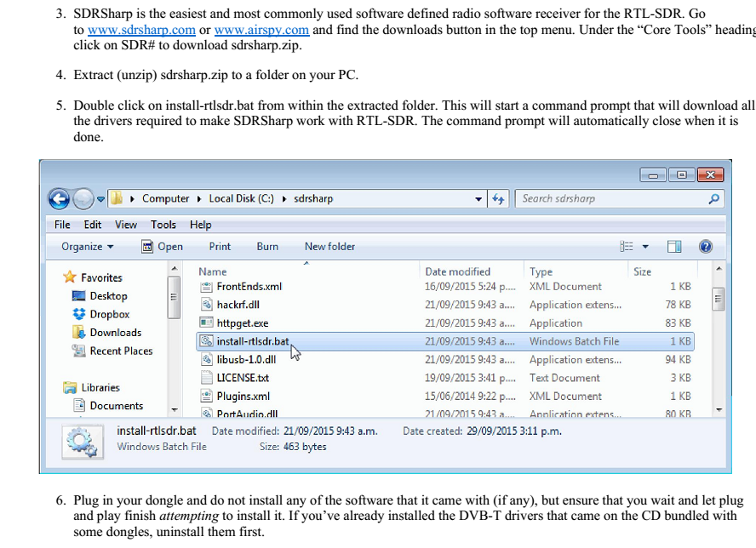Open Help using the question mark icon

coord(705,246)
